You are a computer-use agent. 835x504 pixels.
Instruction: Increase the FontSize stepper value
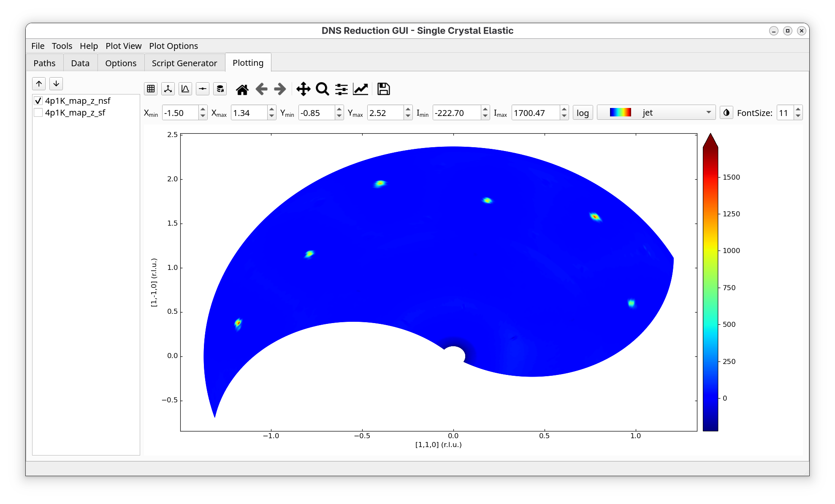pos(798,110)
